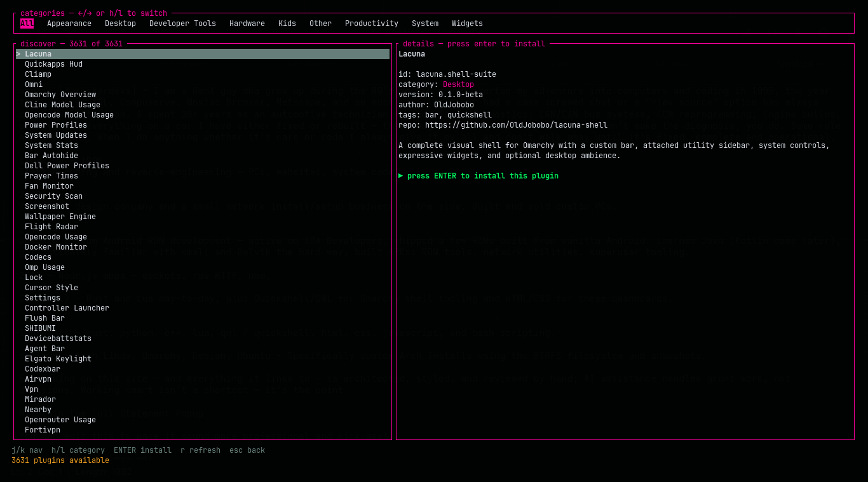Select the Other category tab
The height and width of the screenshot is (482, 868).
[x=320, y=23]
